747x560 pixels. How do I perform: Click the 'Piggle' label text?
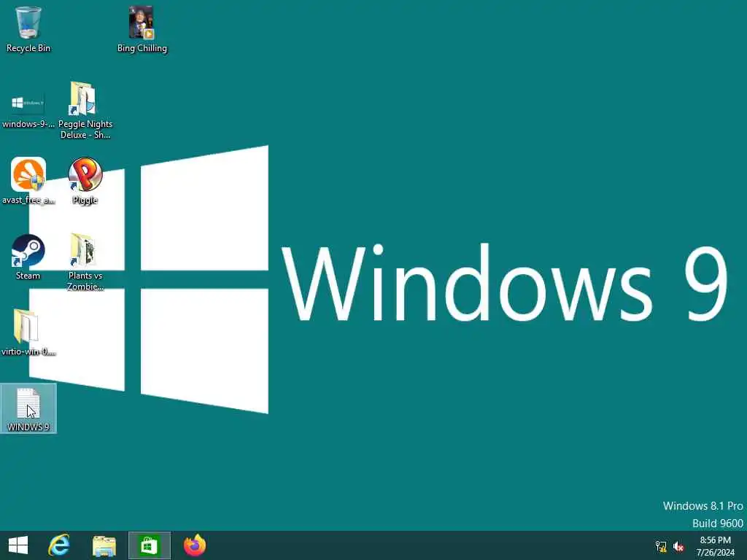click(x=85, y=200)
